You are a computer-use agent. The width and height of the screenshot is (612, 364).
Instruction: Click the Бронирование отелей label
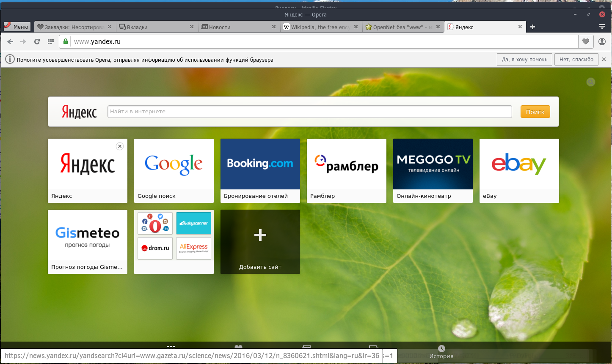tap(256, 196)
